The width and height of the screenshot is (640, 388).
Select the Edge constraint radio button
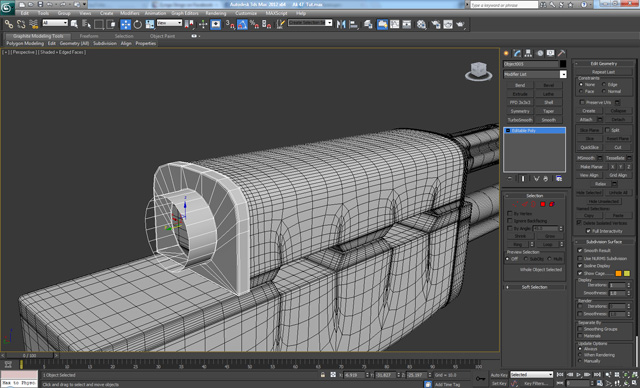(x=604, y=84)
